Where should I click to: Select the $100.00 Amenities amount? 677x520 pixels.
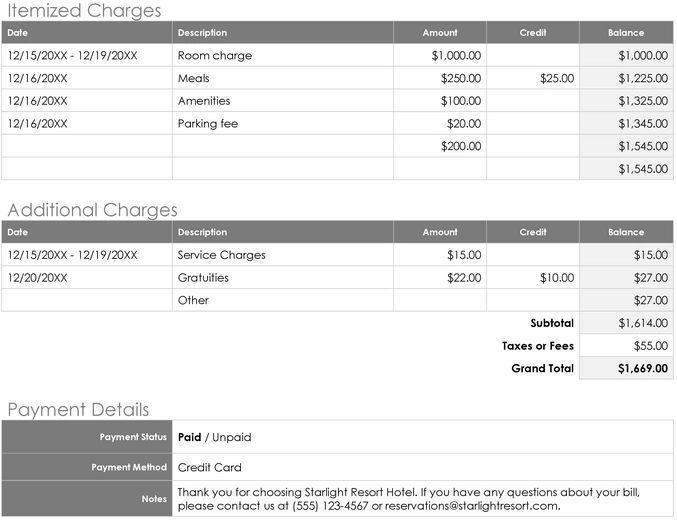[461, 101]
